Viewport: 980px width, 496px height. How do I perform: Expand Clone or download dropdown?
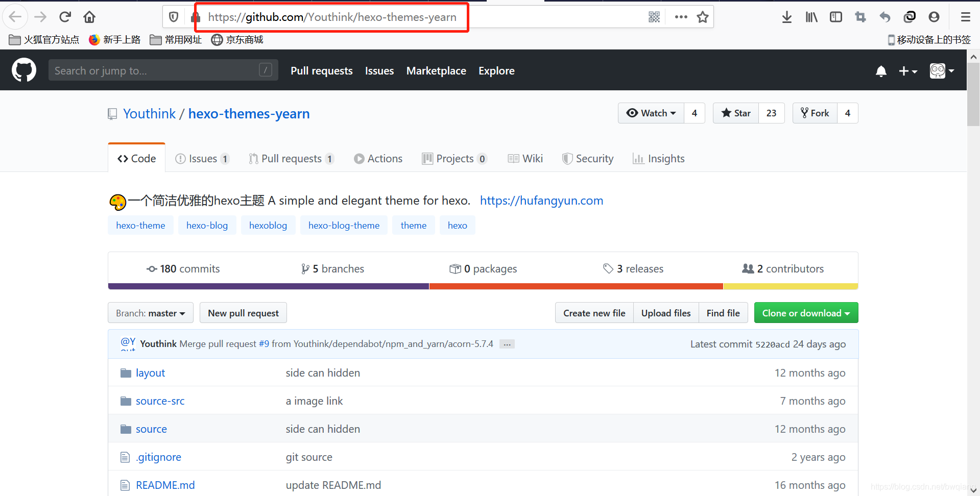(806, 313)
